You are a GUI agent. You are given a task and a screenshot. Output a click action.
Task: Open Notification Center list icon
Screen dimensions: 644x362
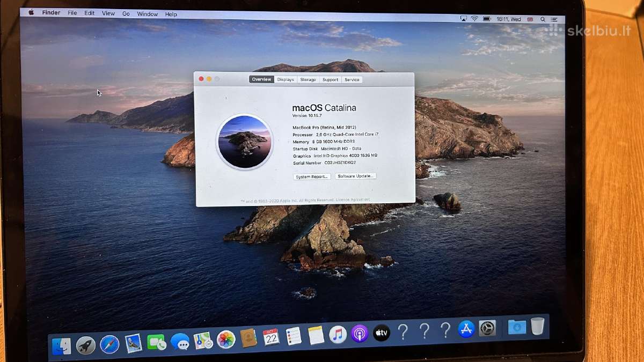point(553,19)
